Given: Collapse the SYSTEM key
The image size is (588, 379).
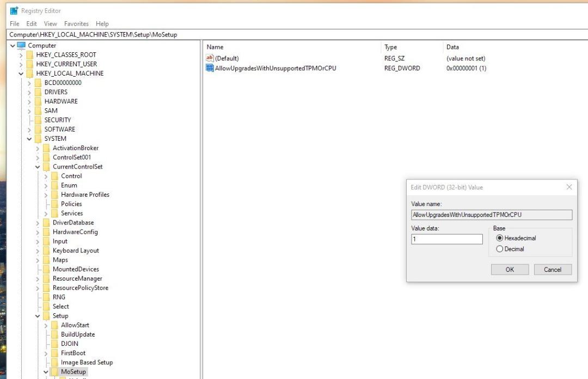Looking at the screenshot, I should pyautogui.click(x=29, y=139).
